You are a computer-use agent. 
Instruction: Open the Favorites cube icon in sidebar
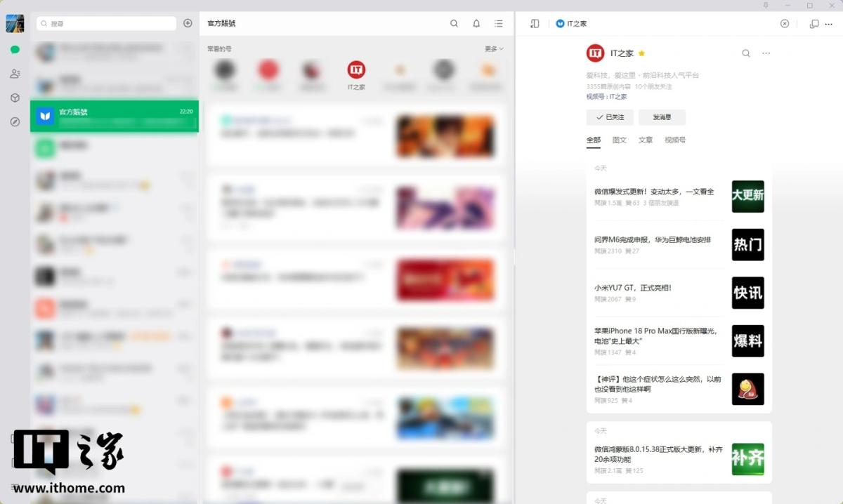click(x=15, y=98)
